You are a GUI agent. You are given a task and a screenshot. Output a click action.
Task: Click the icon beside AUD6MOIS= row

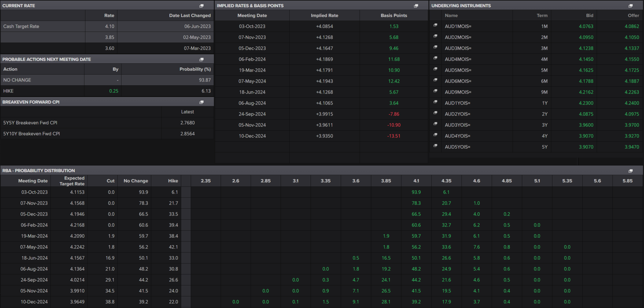click(x=435, y=80)
